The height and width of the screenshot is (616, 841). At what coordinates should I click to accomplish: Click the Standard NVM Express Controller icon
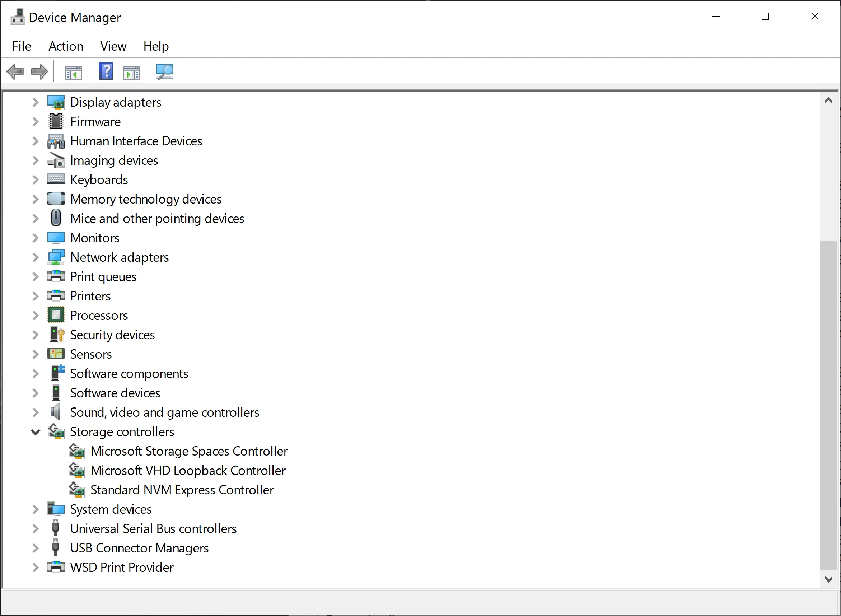click(x=77, y=490)
